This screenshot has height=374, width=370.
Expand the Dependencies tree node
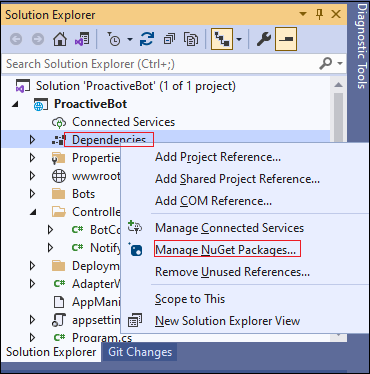(x=32, y=140)
